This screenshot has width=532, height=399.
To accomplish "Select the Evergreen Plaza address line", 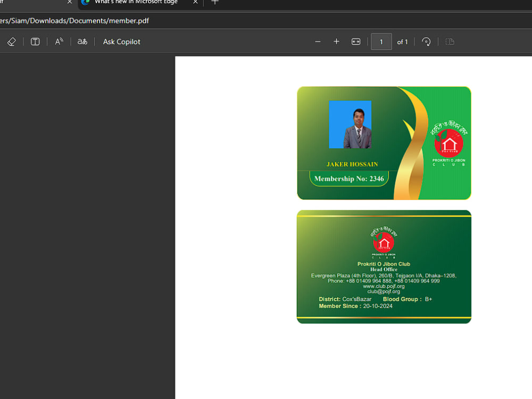I will pos(384,276).
